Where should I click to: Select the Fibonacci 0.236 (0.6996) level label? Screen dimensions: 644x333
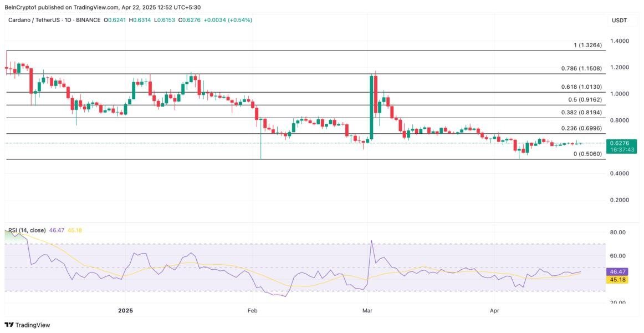point(581,128)
